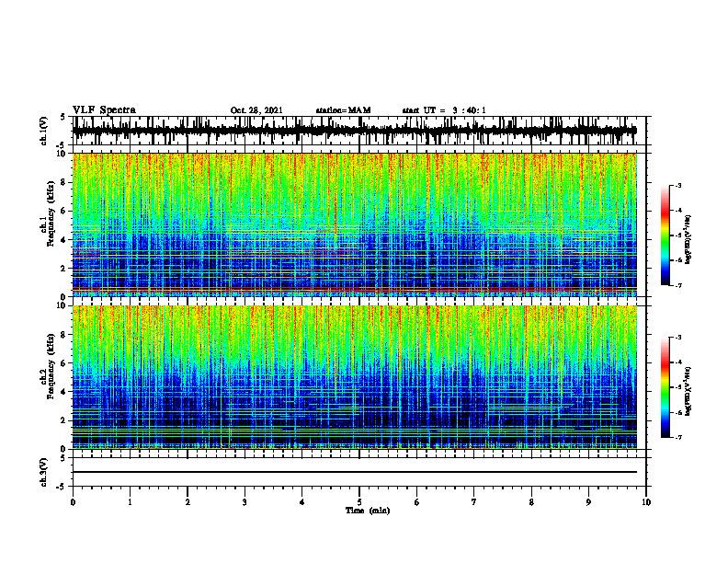The height and width of the screenshot is (563, 728).
Task: Click the "-7" tick on ch.2 colorbar
Action: click(x=678, y=438)
